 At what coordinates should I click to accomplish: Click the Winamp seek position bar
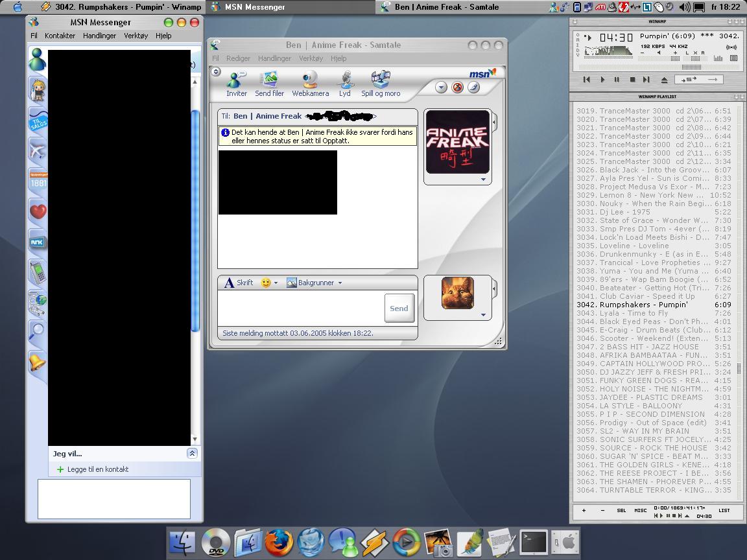tap(660, 67)
